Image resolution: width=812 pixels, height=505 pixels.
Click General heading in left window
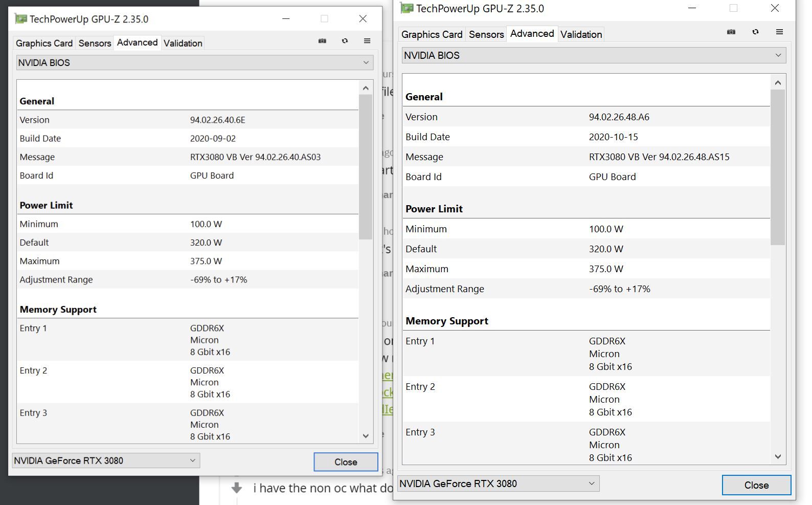click(x=37, y=101)
